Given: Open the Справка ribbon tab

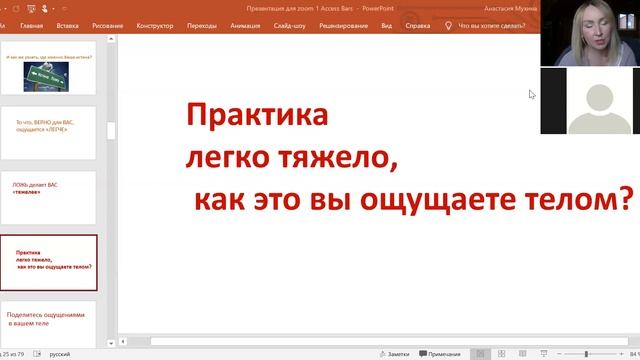Looking at the screenshot, I should tap(418, 26).
